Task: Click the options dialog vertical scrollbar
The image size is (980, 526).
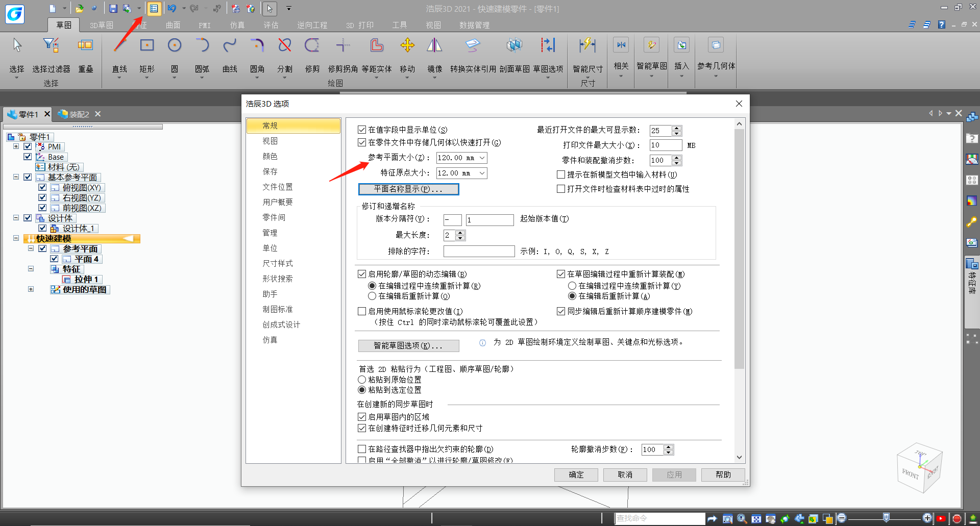Action: (x=739, y=249)
